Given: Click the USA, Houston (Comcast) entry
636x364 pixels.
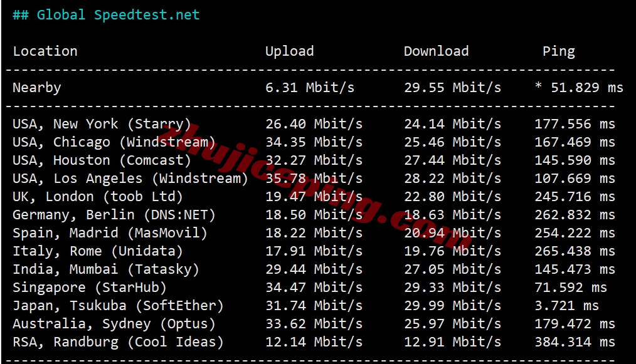Looking at the screenshot, I should point(102,160).
